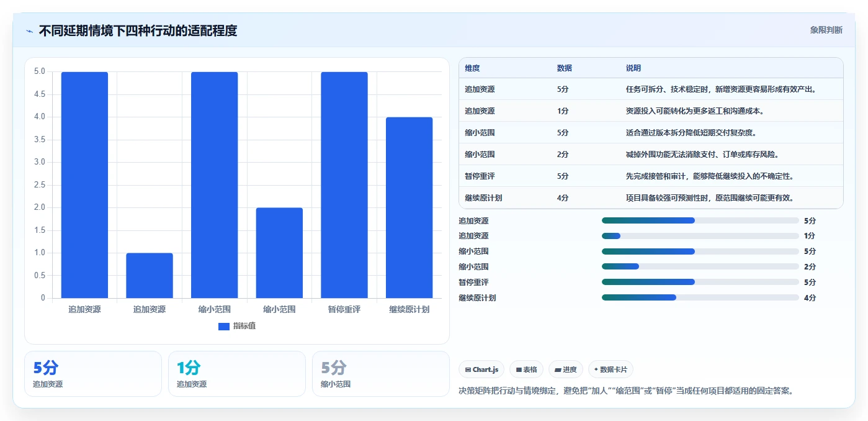Click the 象限判断 label in the header

(x=826, y=30)
